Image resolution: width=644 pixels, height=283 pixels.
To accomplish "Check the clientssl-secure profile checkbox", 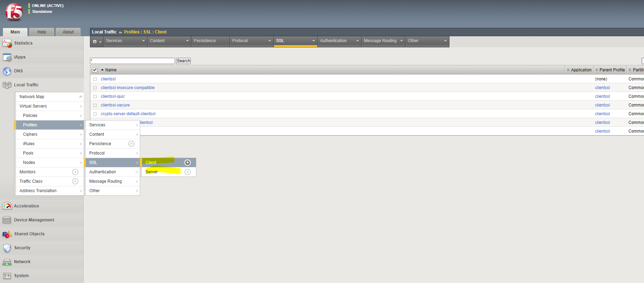I will coord(95,105).
